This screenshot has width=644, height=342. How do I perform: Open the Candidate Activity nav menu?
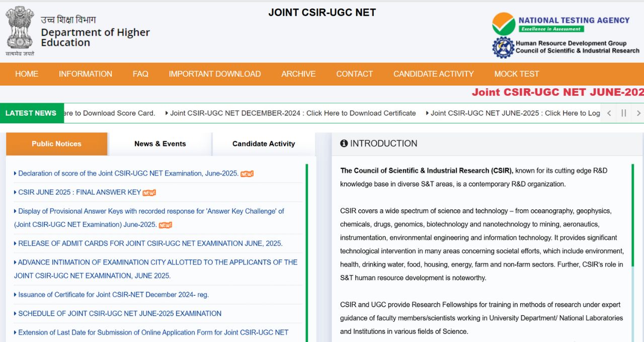433,74
